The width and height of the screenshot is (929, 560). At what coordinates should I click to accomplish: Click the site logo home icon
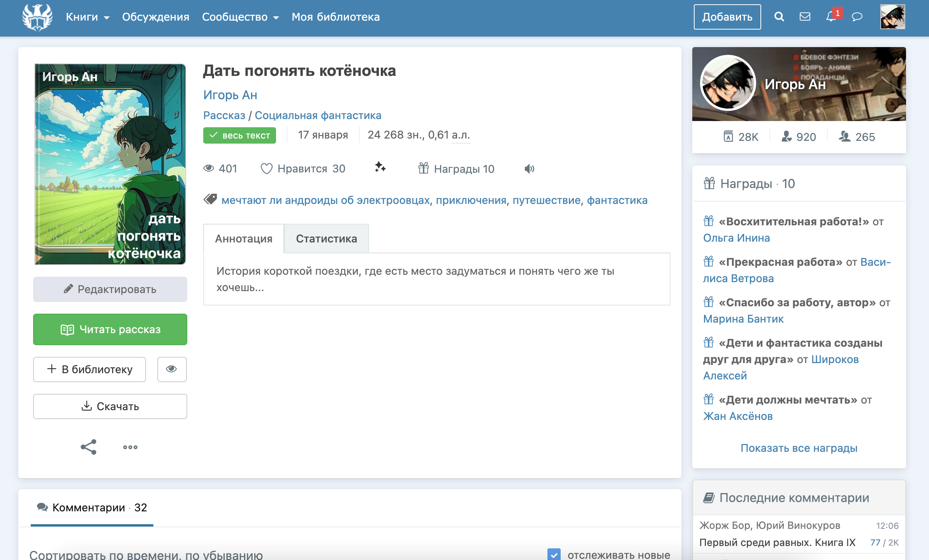(x=37, y=18)
